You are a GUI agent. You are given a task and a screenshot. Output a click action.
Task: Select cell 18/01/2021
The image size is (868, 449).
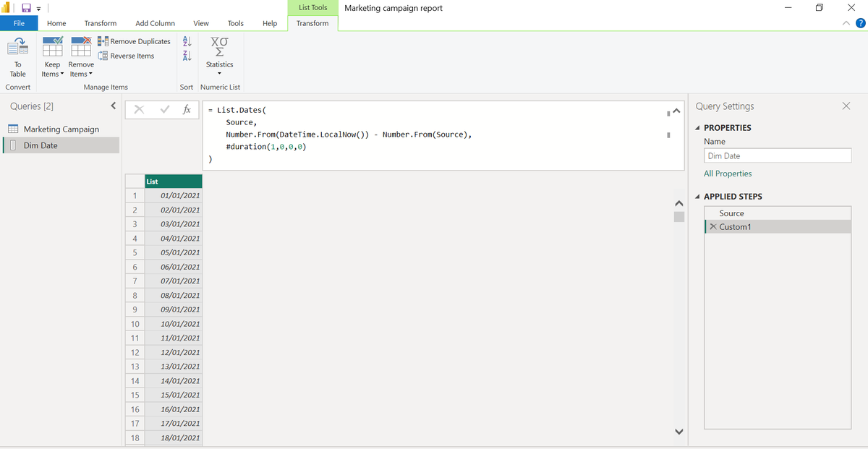173,437
